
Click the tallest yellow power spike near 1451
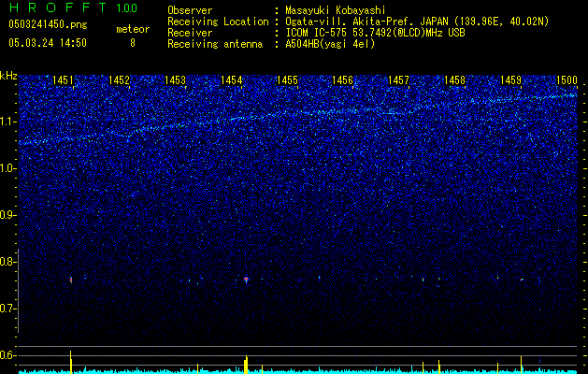[70, 362]
